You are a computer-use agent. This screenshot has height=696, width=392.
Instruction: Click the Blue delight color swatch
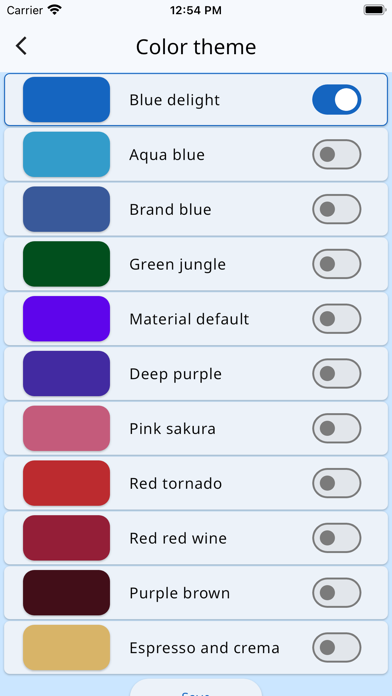67,99
